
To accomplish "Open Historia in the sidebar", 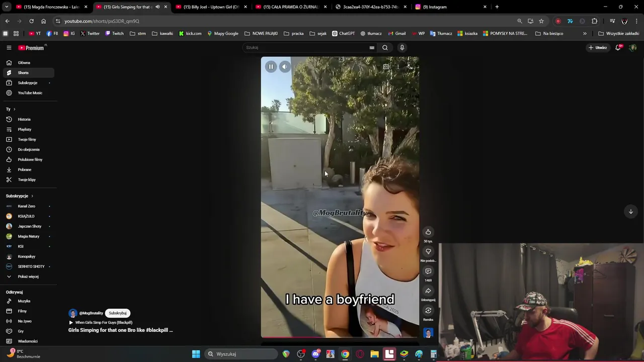I will [28, 119].
